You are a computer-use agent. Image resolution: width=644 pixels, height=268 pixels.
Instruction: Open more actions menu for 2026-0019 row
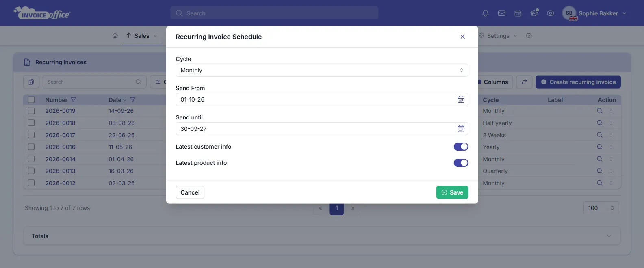(x=611, y=111)
